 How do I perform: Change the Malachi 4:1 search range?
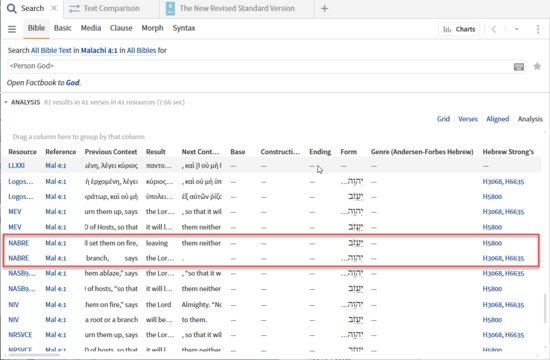point(99,51)
